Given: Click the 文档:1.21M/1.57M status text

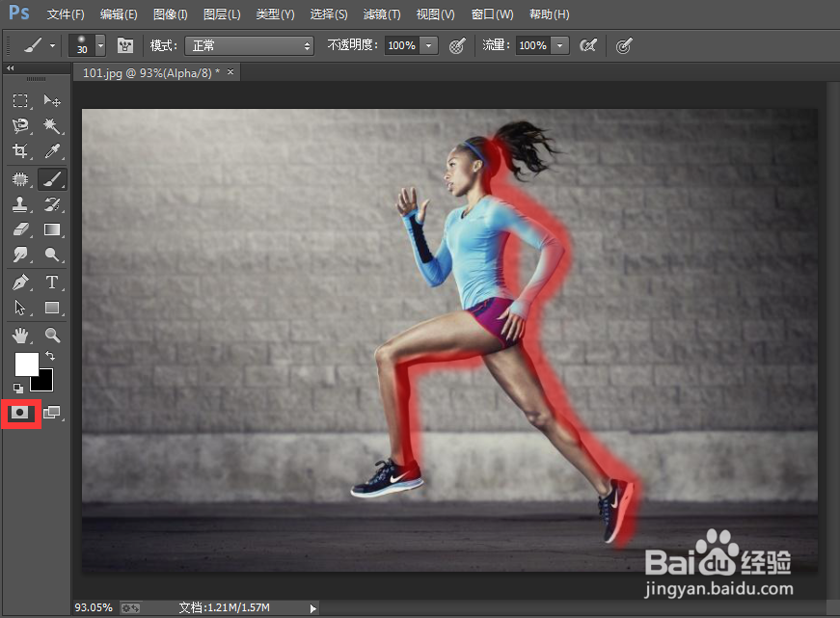Looking at the screenshot, I should (224, 607).
